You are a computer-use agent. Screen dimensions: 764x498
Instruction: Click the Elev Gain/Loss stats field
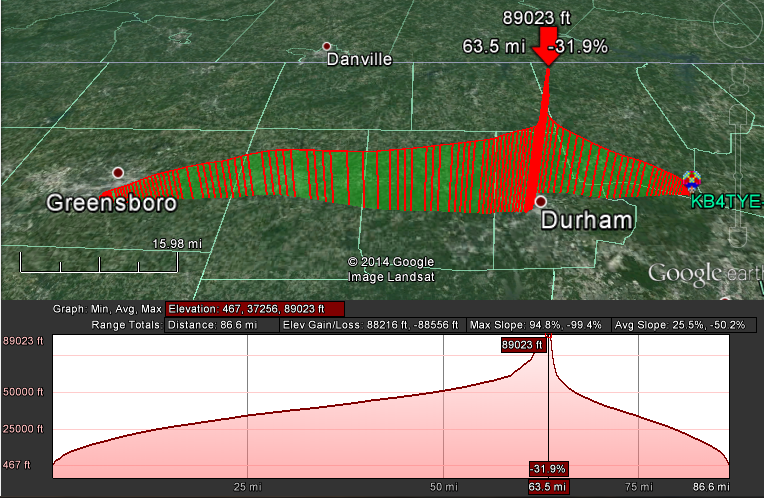372,325
